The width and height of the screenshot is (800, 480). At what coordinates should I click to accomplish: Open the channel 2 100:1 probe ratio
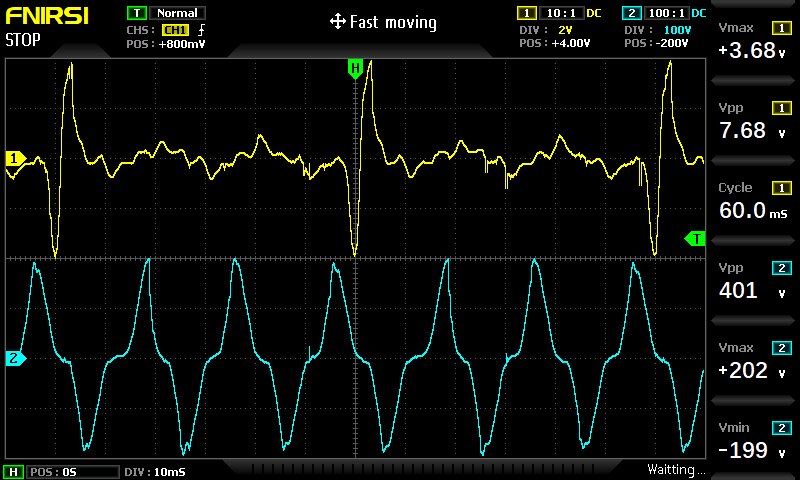[664, 13]
